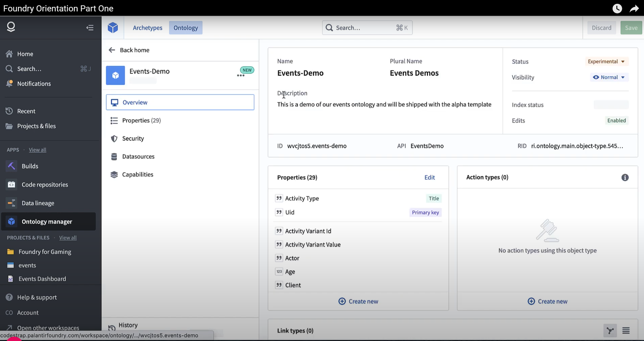This screenshot has width=644, height=341.
Task: Click the Share arrow icon
Action: pyautogui.click(x=634, y=8)
